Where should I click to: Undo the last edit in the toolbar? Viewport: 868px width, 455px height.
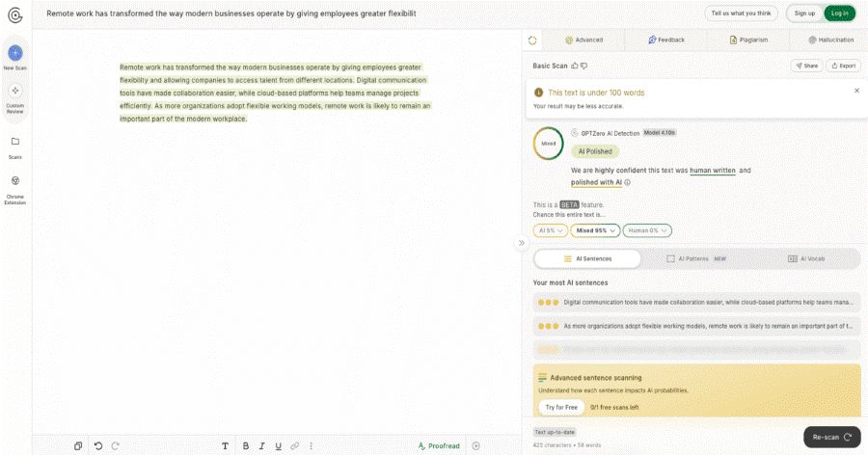[98, 445]
